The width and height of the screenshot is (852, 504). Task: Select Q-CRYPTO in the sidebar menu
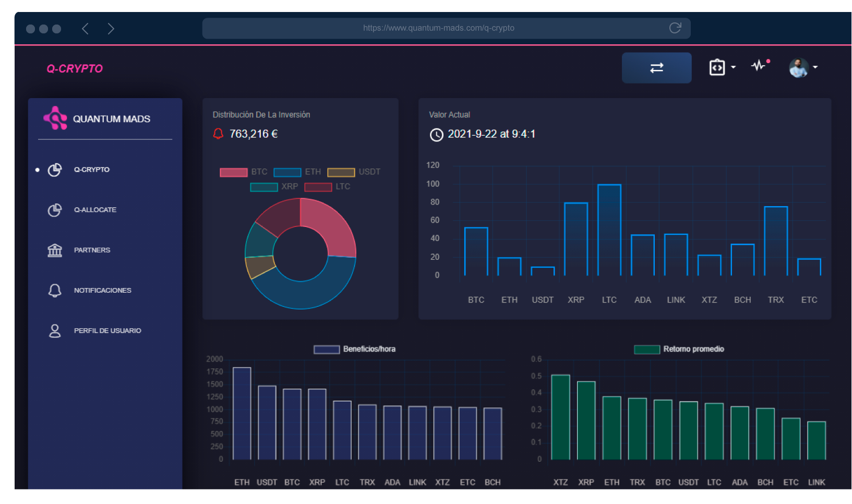click(x=92, y=170)
